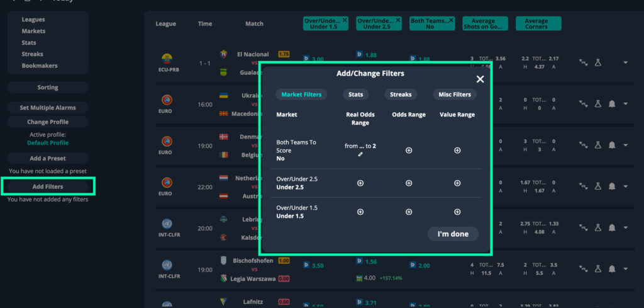Click the Change Profile button
This screenshot has width=644, height=308.
point(48,122)
